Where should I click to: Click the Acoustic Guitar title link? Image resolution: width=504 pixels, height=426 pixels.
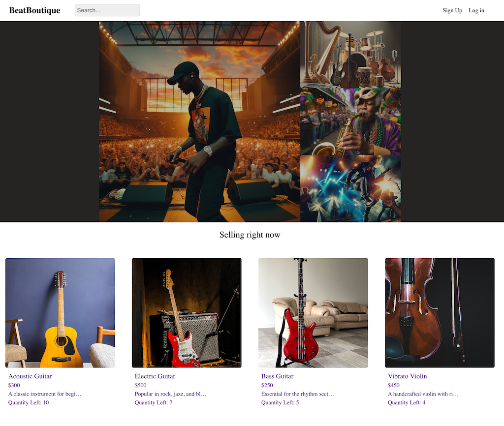30,376
